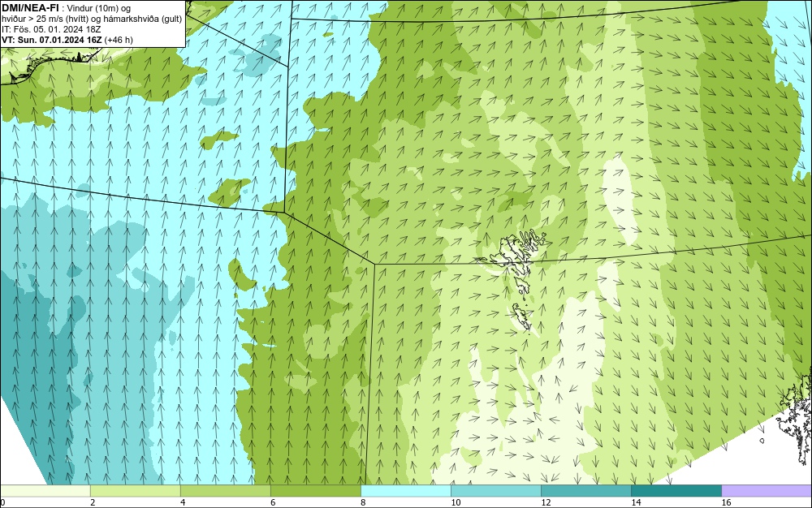Click the southernmost Faroe island, Suðuroy
Screen dimensions: 812x508
click(x=522, y=316)
